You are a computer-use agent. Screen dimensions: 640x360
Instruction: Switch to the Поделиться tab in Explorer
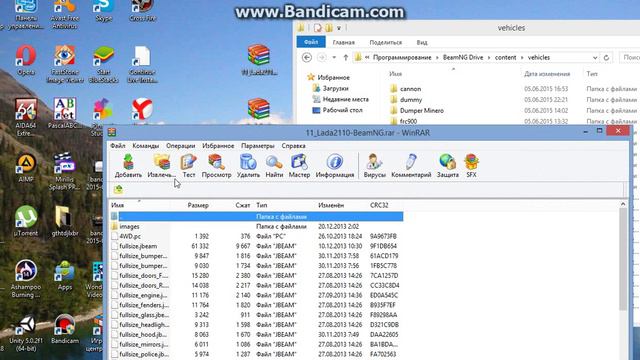[386, 42]
